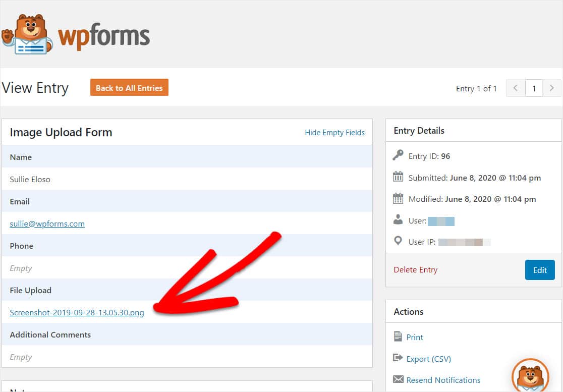Click the Empty value under Additional Comments
Image resolution: width=563 pixels, height=392 pixels.
[x=21, y=357]
